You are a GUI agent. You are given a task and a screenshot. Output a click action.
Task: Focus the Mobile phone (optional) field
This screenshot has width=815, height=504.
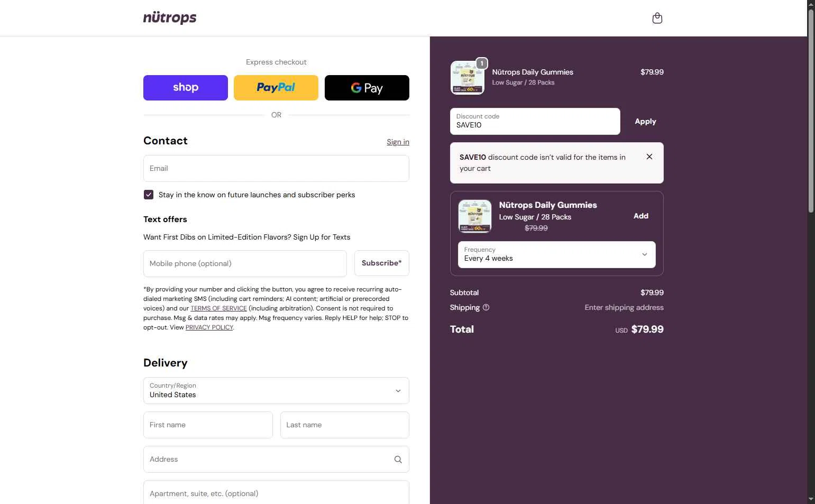pyautogui.click(x=245, y=263)
